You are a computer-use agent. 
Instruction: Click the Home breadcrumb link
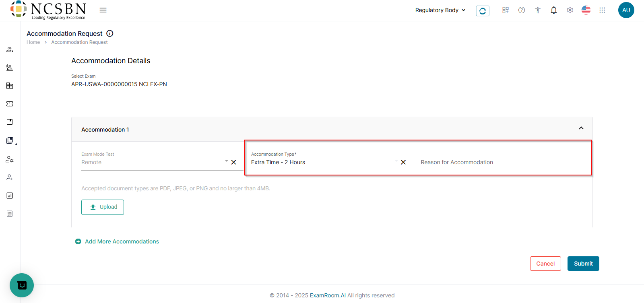(33, 42)
